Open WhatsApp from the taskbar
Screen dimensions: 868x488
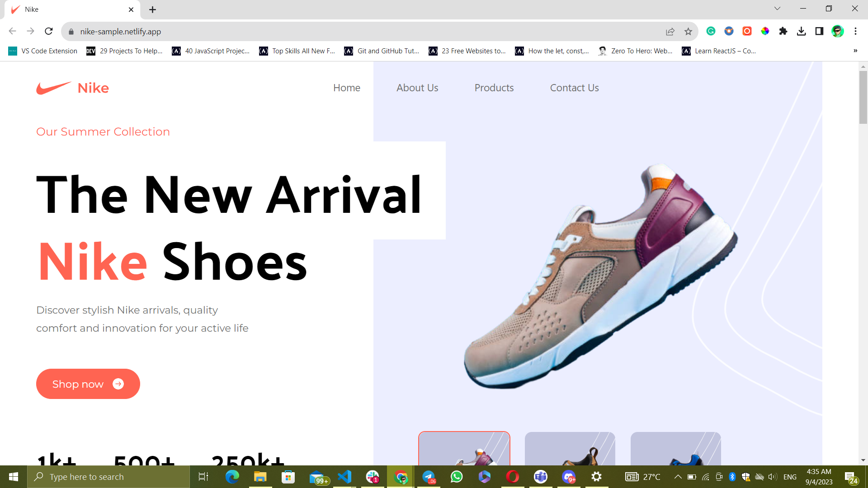point(457,477)
